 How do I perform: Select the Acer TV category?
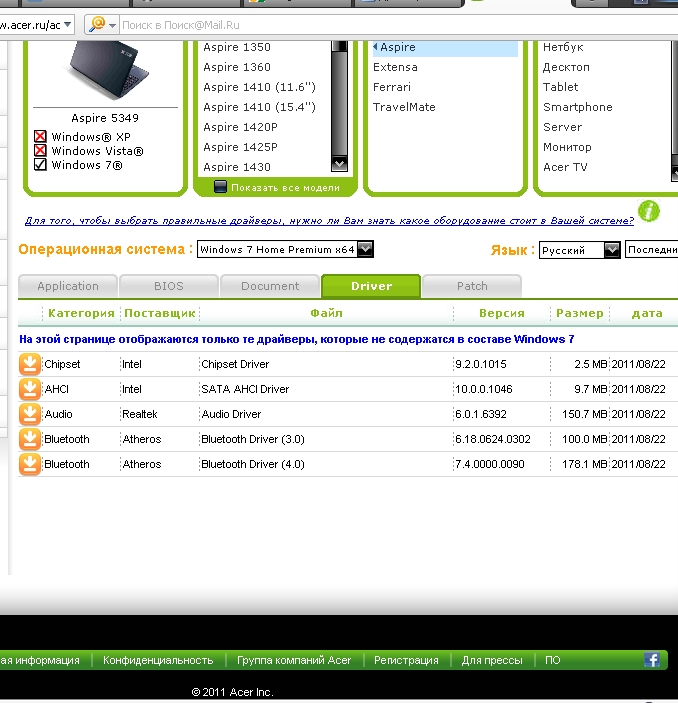pos(565,167)
